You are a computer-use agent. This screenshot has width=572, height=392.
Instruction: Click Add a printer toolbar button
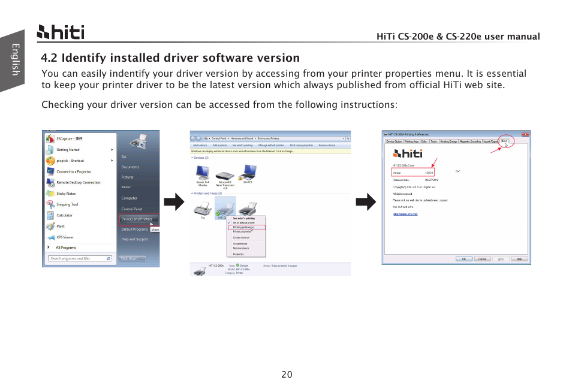point(219,146)
